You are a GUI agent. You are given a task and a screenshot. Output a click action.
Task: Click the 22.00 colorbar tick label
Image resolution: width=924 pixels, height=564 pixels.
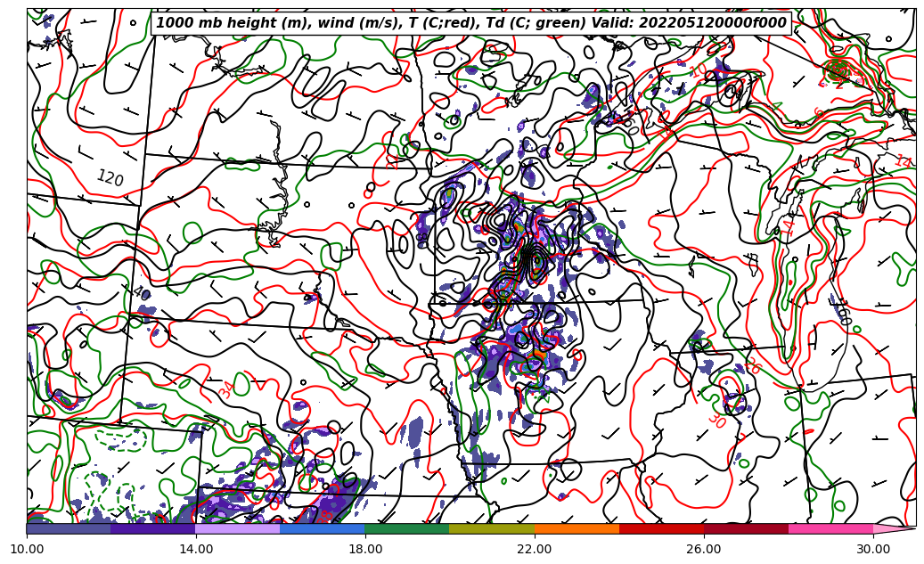(x=535, y=549)
